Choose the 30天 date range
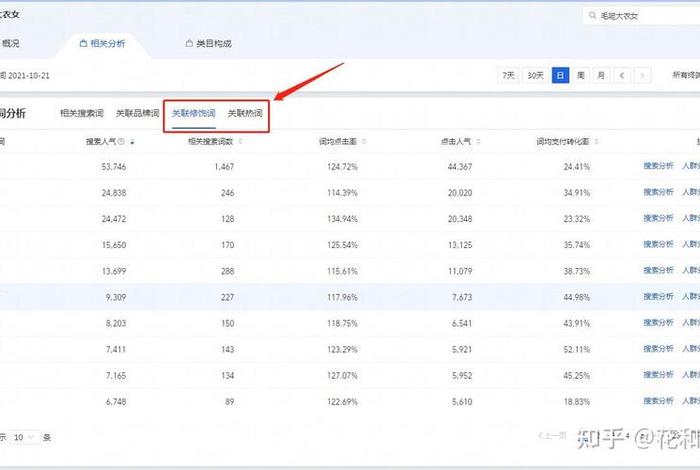Image resolution: width=700 pixels, height=470 pixels. pyautogui.click(x=535, y=75)
